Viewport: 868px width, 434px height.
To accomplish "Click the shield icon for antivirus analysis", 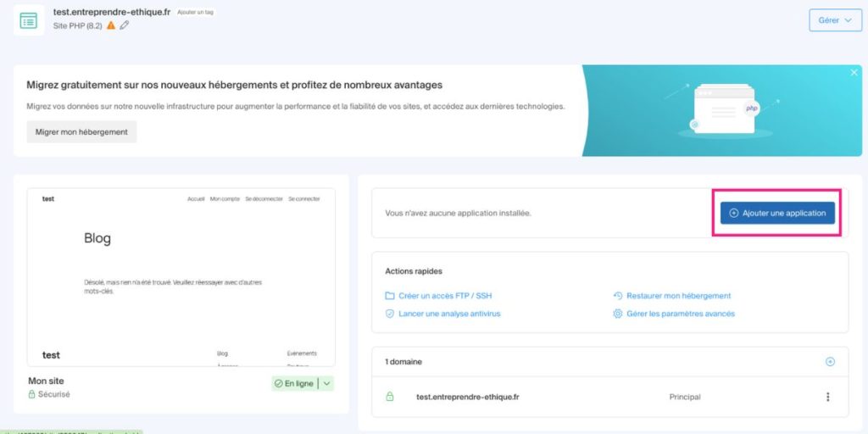I will [390, 314].
